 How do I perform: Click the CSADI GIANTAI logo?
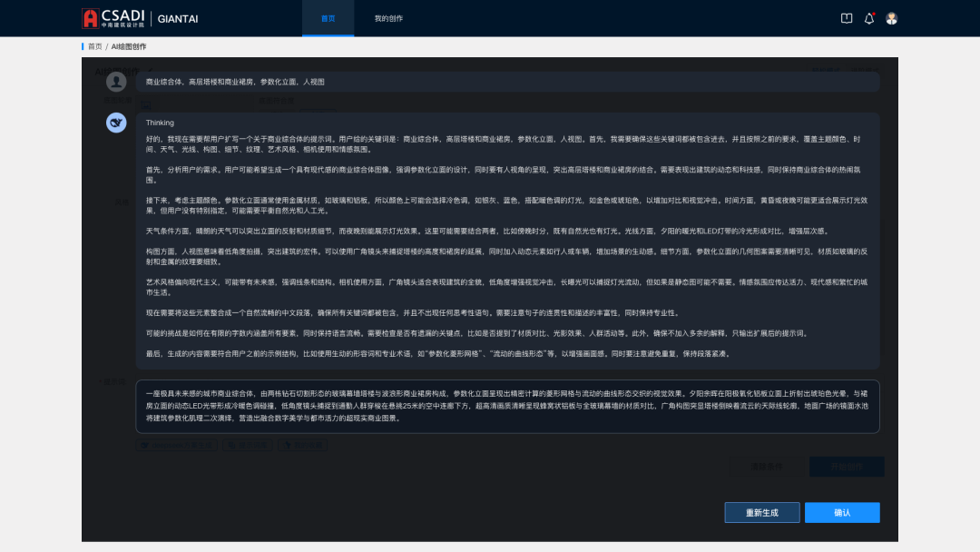(140, 18)
